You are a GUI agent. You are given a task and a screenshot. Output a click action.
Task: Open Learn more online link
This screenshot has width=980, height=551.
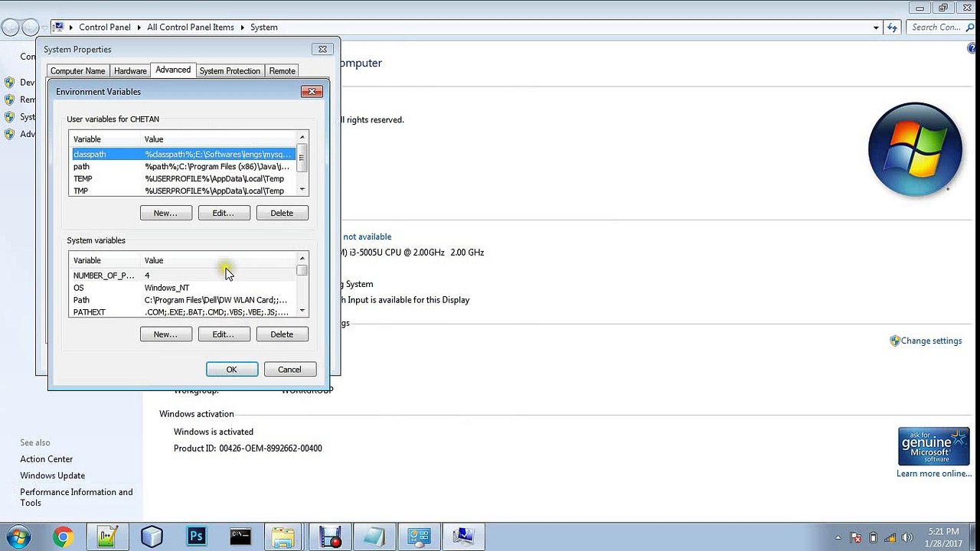point(934,474)
